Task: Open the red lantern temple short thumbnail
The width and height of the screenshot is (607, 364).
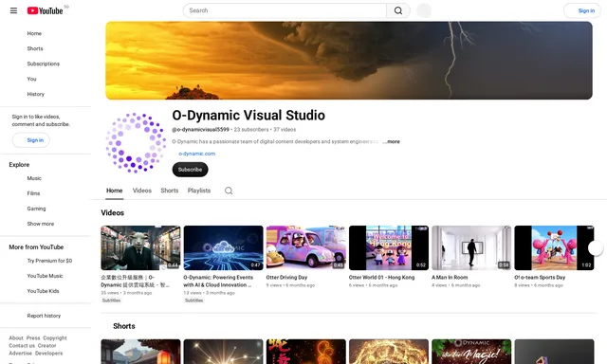Action: (x=140, y=352)
